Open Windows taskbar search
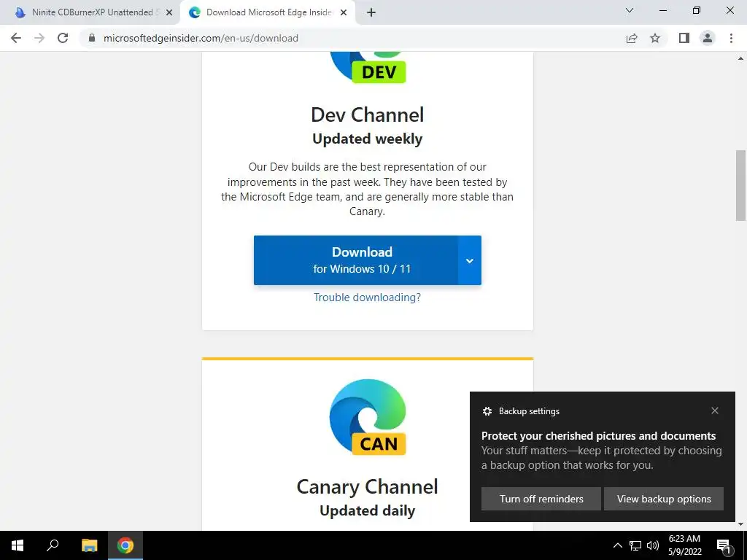This screenshot has height=560, width=747. tap(53, 545)
